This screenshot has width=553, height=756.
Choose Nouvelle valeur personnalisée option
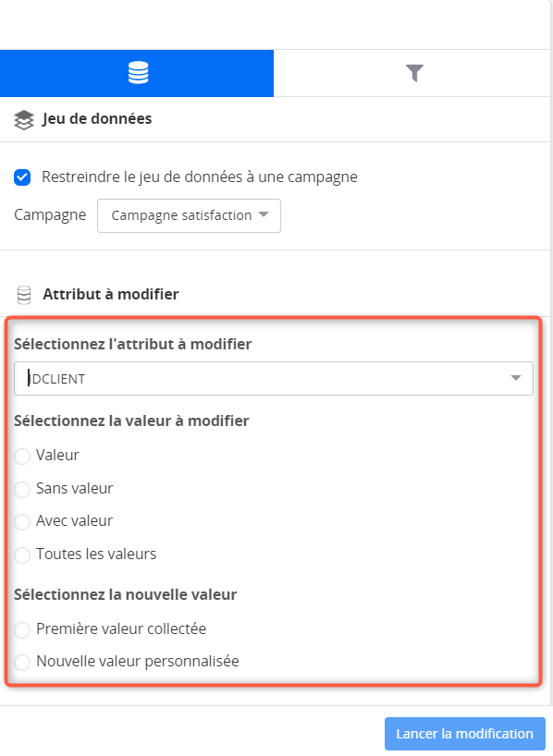point(22,662)
